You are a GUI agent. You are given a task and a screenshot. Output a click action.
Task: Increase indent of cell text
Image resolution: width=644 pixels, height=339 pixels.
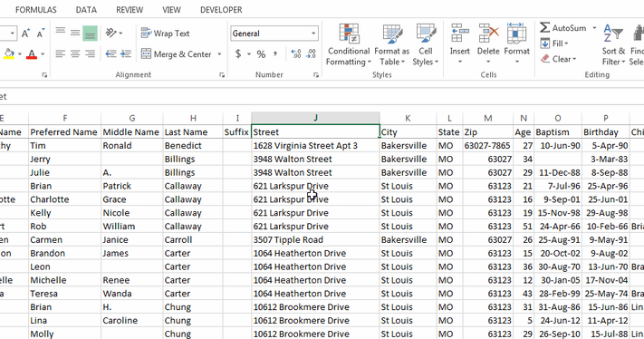(x=126, y=54)
